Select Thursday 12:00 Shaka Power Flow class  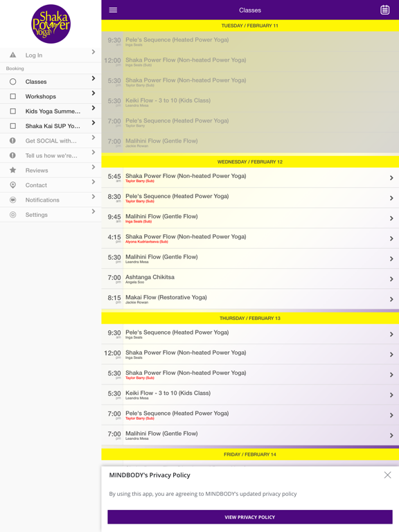250,354
